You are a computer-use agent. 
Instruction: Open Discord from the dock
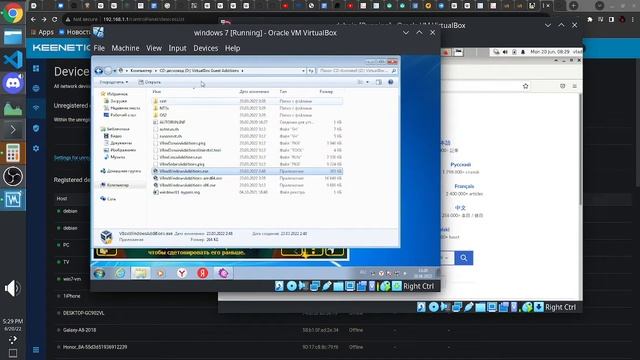(x=13, y=83)
